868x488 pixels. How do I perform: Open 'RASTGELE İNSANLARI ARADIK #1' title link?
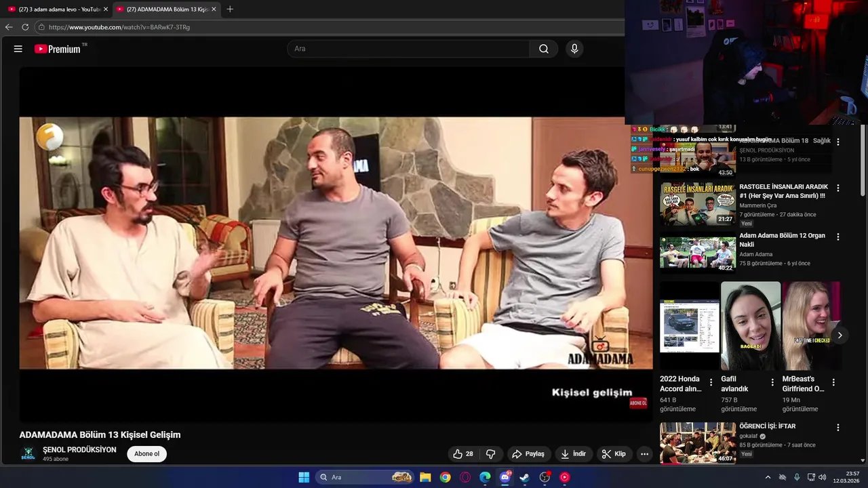783,191
